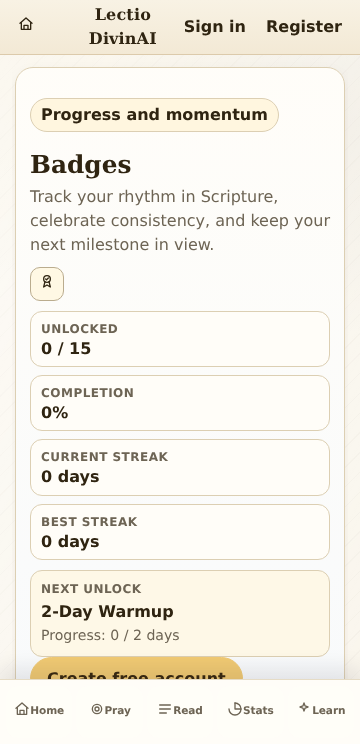Open the Stats tab in the bottom bar
This screenshot has height=744, width=360.
[x=250, y=710]
